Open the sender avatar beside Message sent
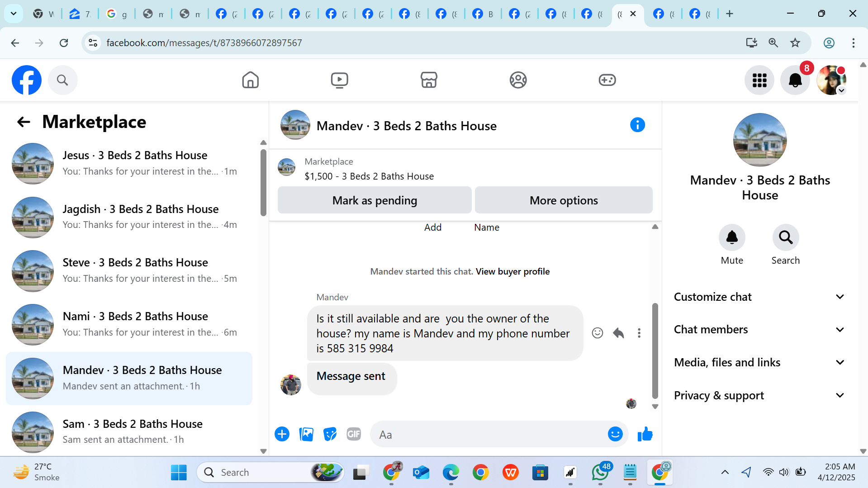Viewport: 868px width, 488px height. click(x=291, y=384)
